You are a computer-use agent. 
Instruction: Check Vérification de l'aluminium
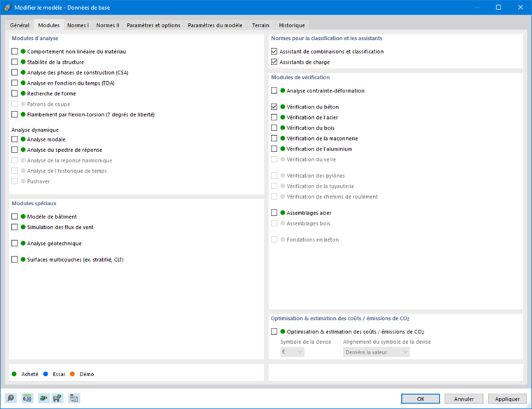pyautogui.click(x=274, y=149)
